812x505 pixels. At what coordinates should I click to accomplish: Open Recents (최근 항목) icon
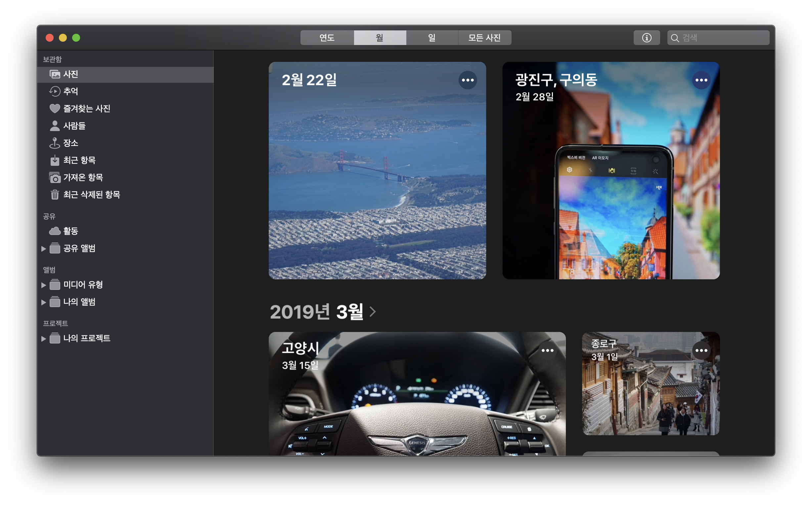pyautogui.click(x=55, y=160)
